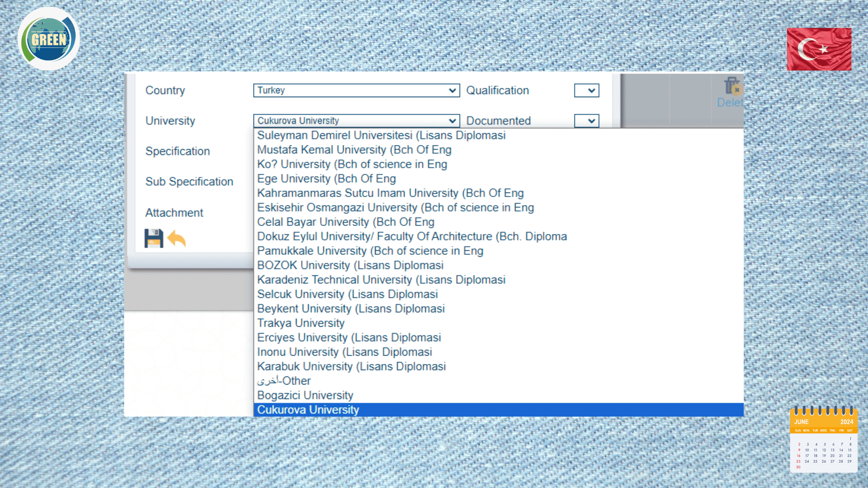This screenshot has height=488, width=868.
Task: Click the blue floppy disk save icon
Action: click(x=154, y=238)
